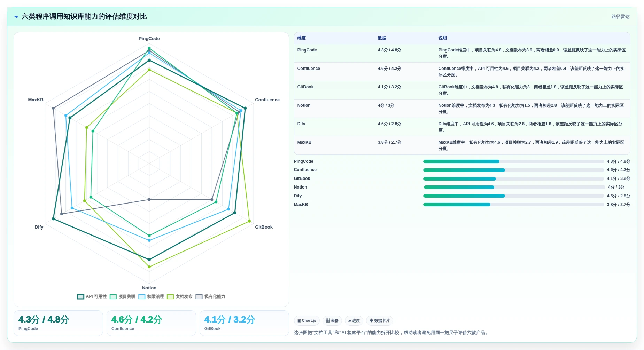The width and height of the screenshot is (644, 350).
Task: Click the Notion description text in table
Action: click(531, 109)
